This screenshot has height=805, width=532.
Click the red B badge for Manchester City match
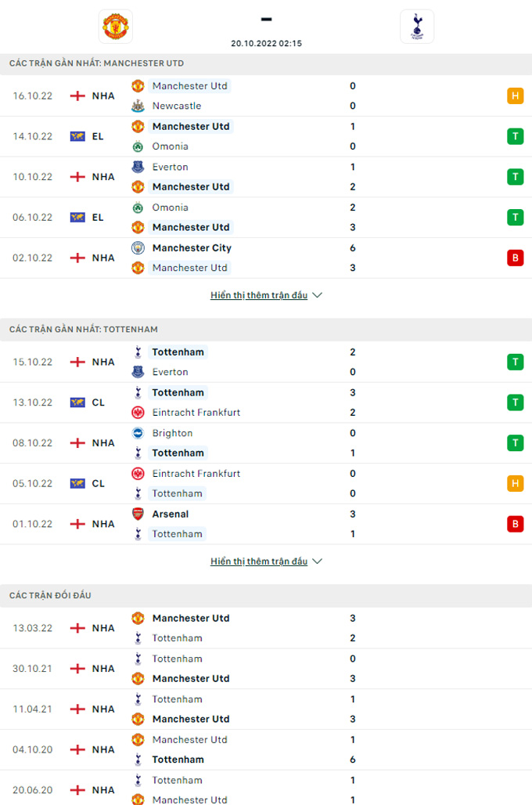pyautogui.click(x=515, y=258)
